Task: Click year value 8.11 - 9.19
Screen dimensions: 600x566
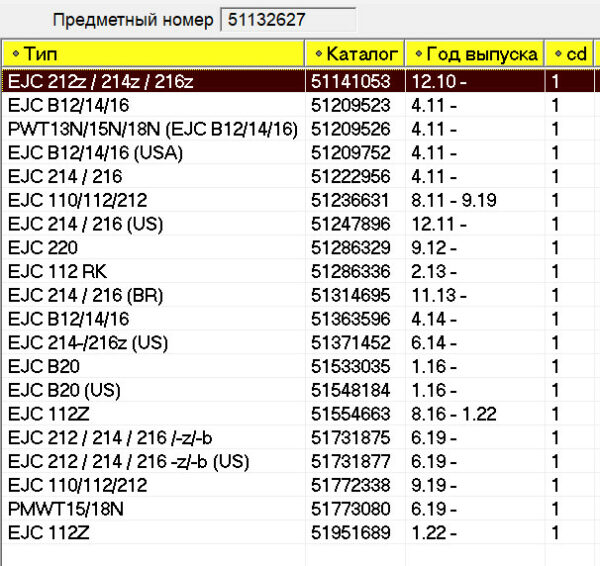Action: [454, 200]
